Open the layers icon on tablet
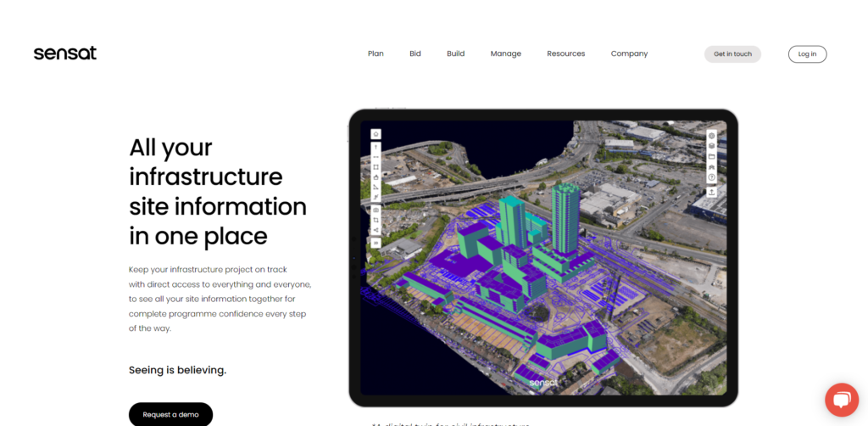 [x=712, y=146]
